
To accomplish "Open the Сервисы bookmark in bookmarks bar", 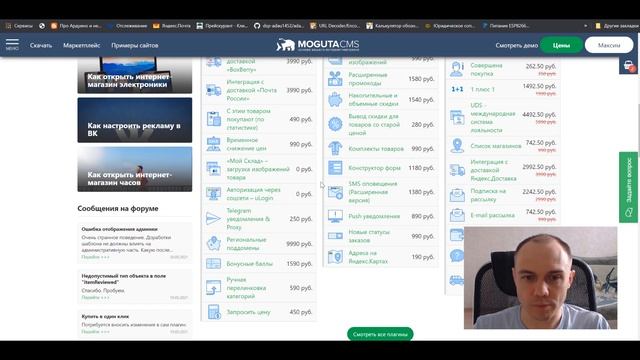I will [19, 26].
